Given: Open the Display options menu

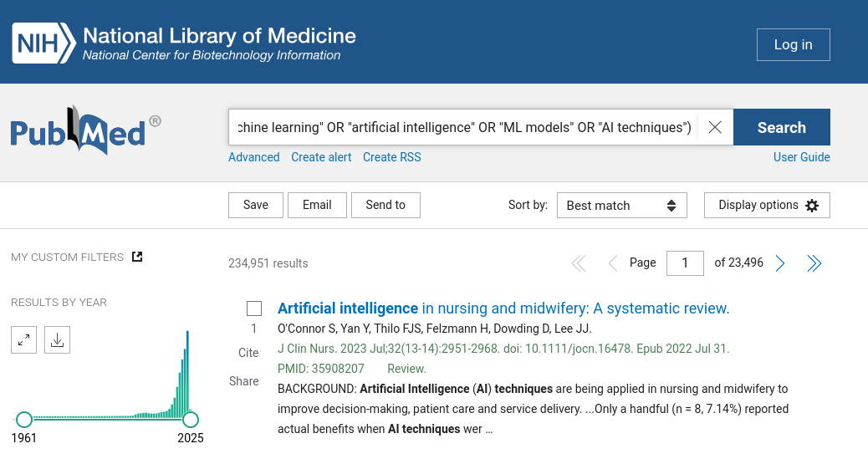Looking at the screenshot, I should tap(767, 206).
